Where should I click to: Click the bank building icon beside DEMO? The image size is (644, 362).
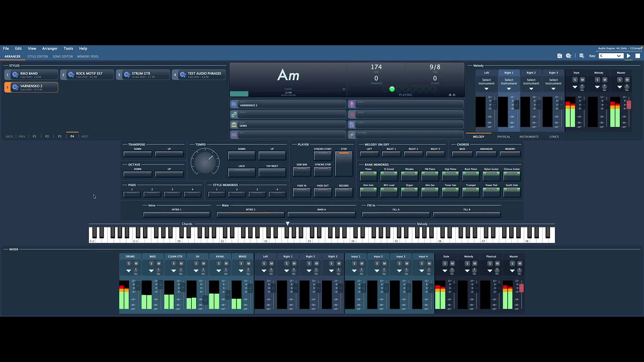234,125
